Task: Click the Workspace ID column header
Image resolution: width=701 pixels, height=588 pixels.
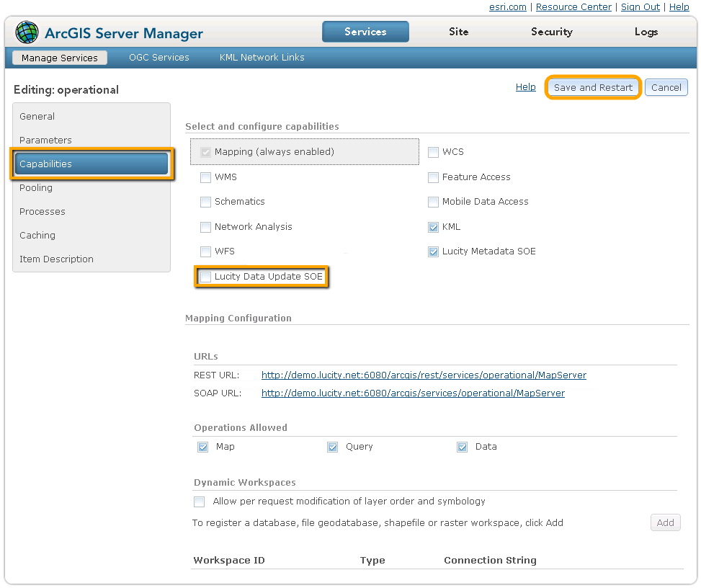Action: (x=229, y=561)
